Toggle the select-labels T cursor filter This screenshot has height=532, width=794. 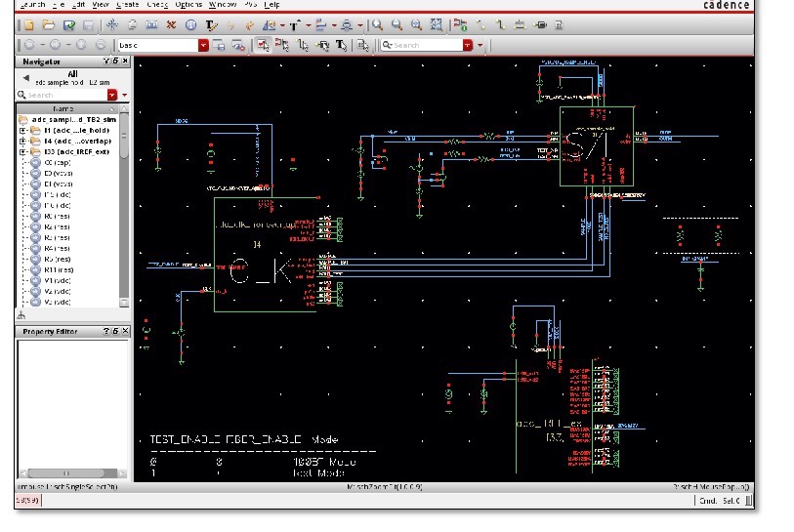341,45
